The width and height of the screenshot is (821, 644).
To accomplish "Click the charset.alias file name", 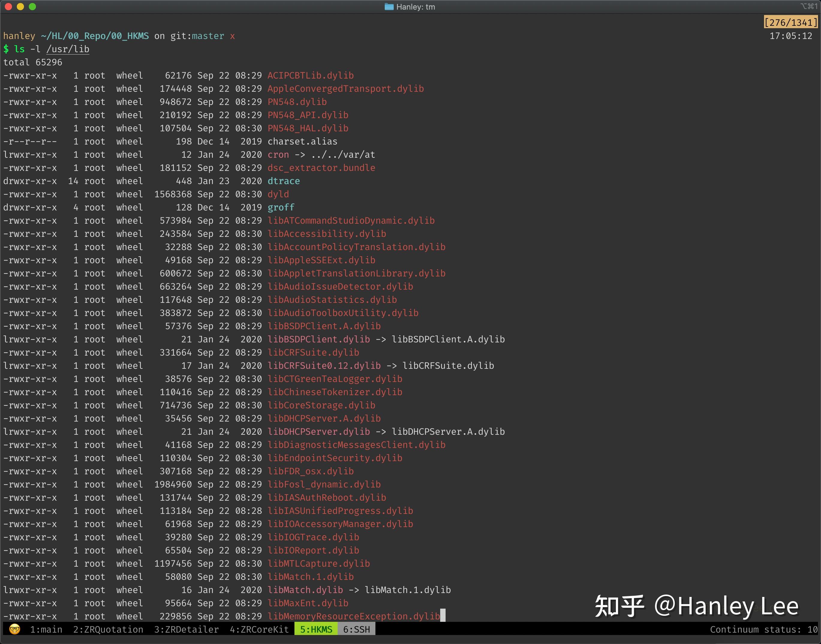I will (x=303, y=142).
